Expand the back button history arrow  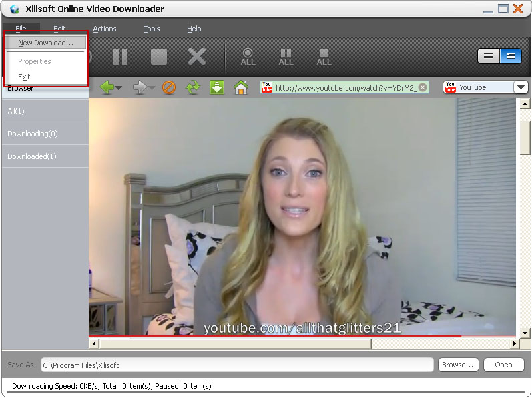coord(119,88)
